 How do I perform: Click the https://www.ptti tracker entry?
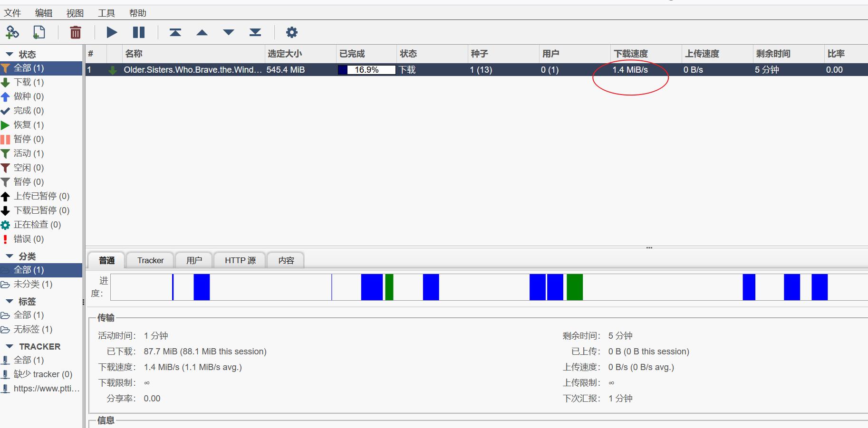(x=45, y=388)
